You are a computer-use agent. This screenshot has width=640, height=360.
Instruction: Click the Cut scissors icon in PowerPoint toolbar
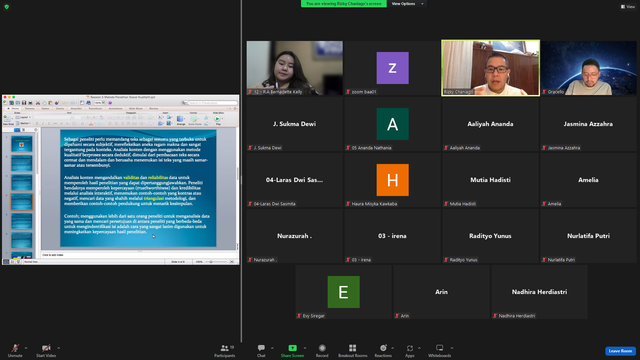coord(38,103)
